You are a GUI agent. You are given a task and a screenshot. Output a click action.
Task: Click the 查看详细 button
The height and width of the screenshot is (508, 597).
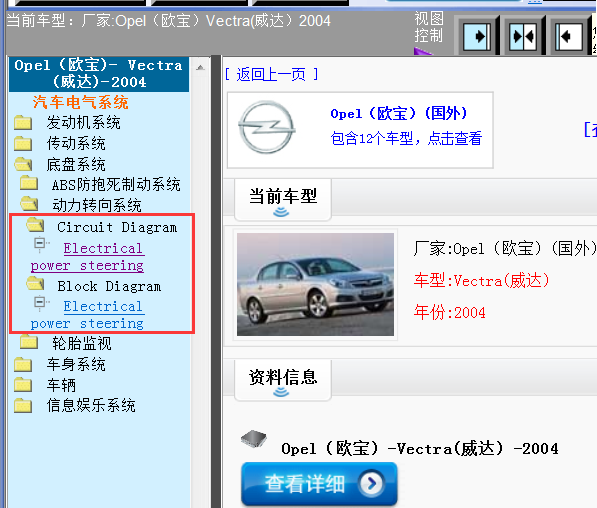pos(319,484)
